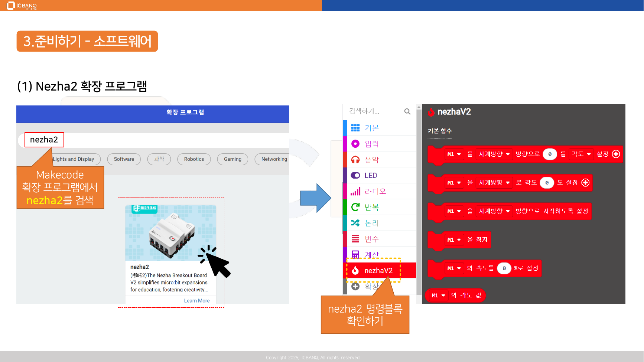Viewport: 644px width, 362px height.
Task: Click the 확장 plus-circle extensions entry
Action: point(380,286)
